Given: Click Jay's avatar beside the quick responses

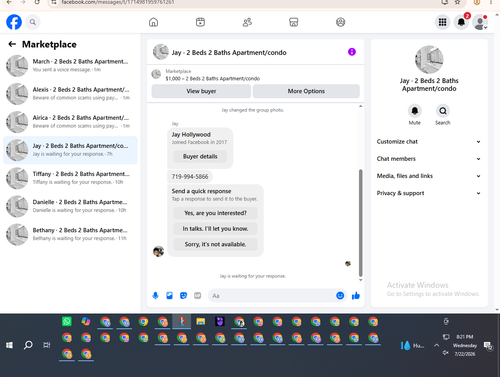Looking at the screenshot, I should click(158, 251).
